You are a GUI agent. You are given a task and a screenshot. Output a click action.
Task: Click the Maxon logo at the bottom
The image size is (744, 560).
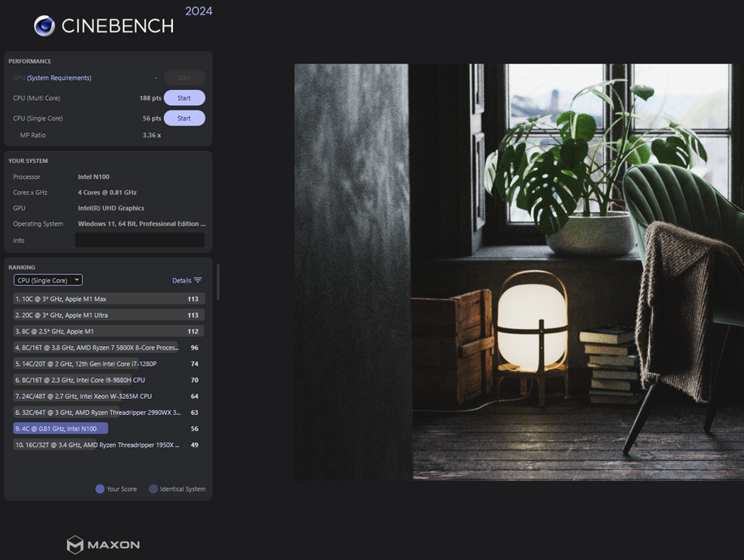[x=103, y=545]
